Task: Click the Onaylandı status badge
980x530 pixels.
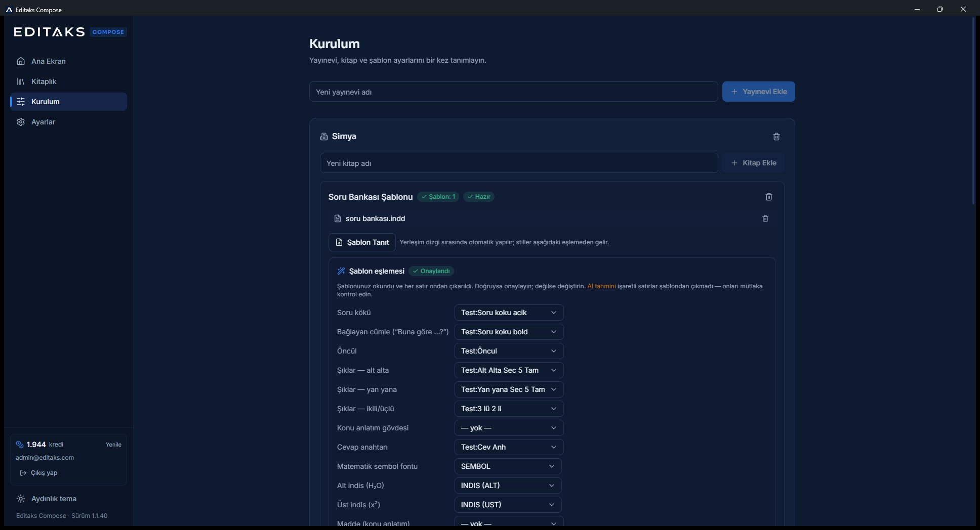Action: tap(431, 271)
